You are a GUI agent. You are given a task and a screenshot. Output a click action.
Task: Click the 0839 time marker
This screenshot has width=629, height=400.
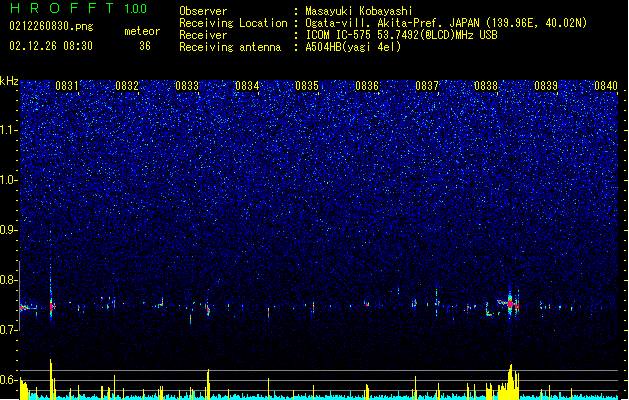click(546, 86)
